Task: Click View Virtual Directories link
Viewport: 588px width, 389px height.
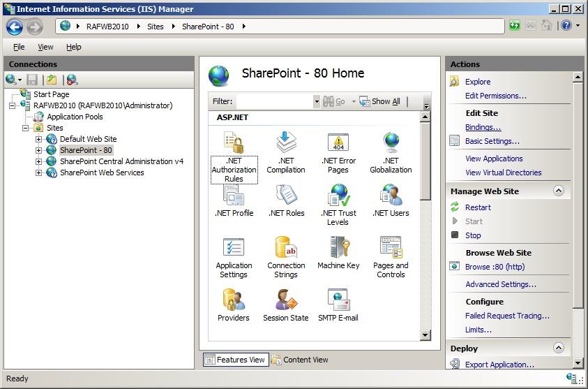Action: tap(503, 173)
